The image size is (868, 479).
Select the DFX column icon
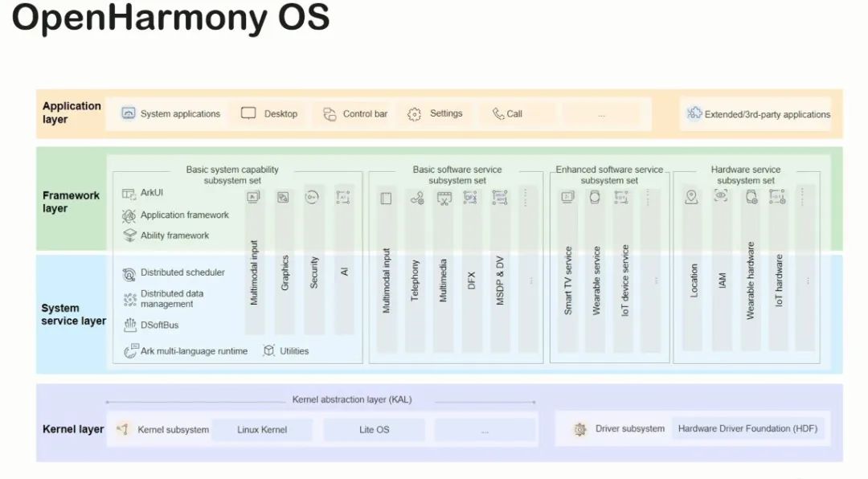point(470,197)
